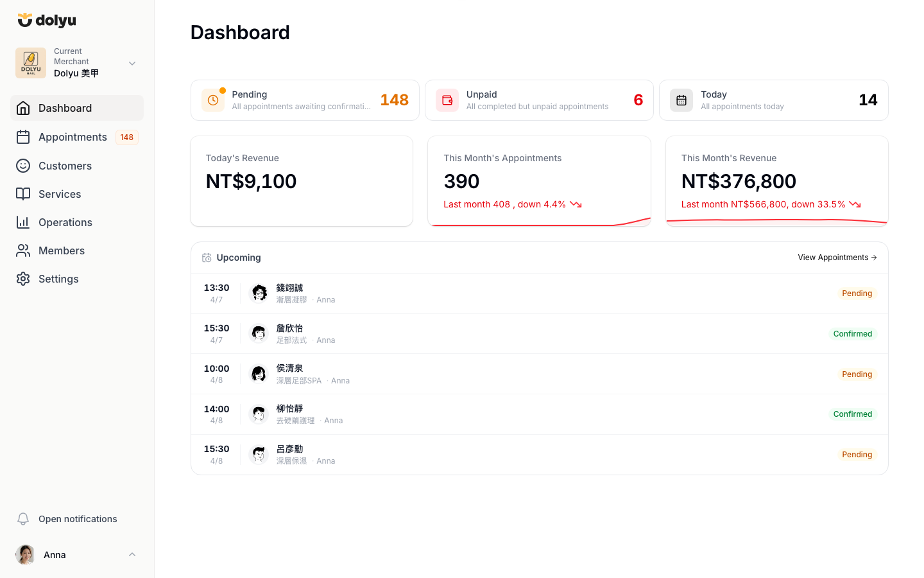Click the dolyu logo at top left

[47, 20]
